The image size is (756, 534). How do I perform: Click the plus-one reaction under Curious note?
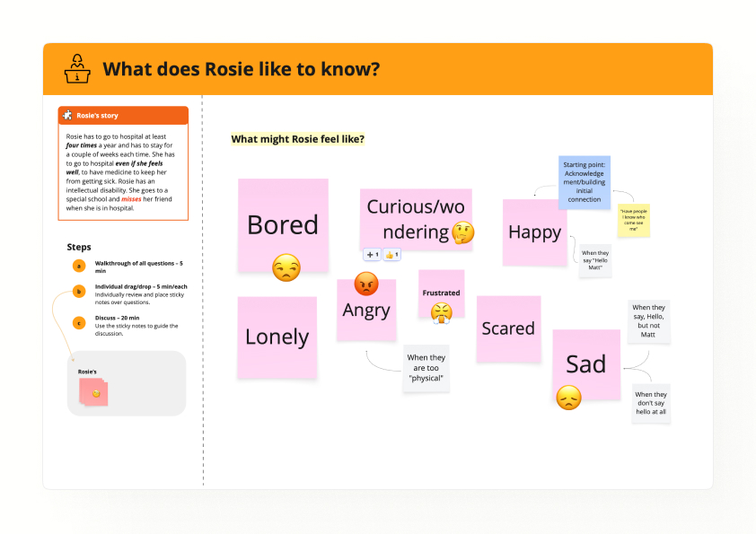(x=373, y=255)
